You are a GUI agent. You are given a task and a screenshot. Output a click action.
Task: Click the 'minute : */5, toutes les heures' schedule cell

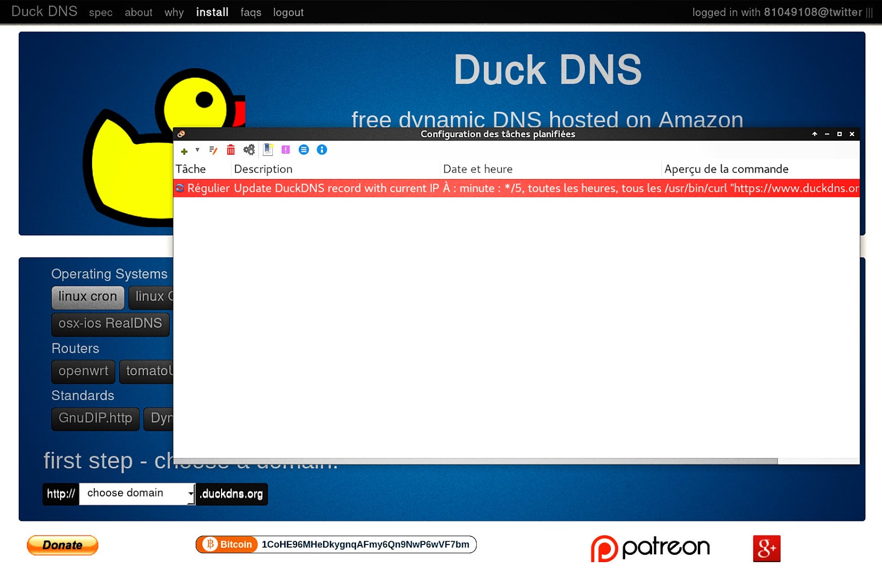coord(552,188)
